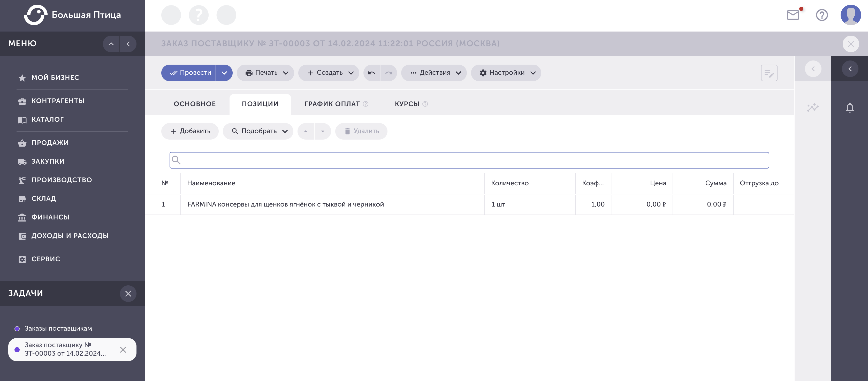Move position up with the up arrow
The height and width of the screenshot is (381, 868).
point(306,131)
